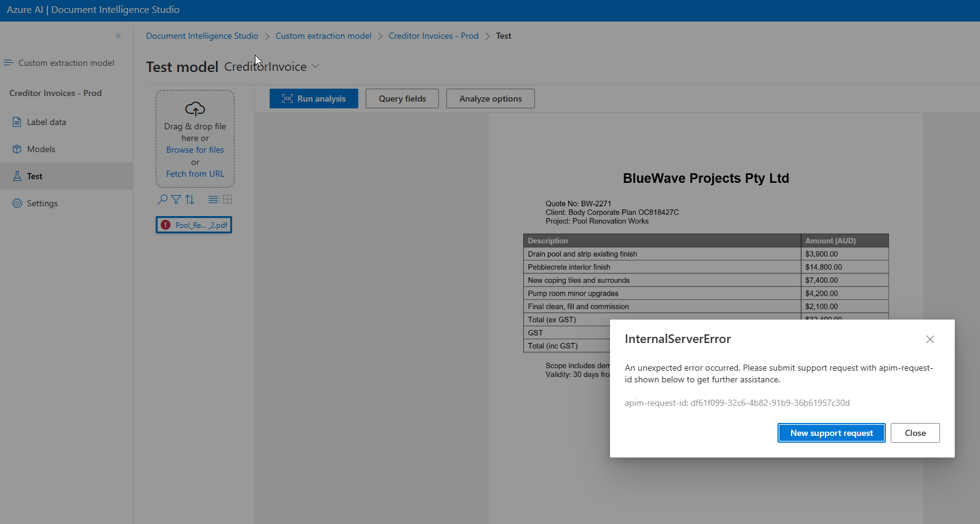Click the hamburger icon beside Custom extraction model
This screenshot has height=524, width=980.
click(9, 63)
